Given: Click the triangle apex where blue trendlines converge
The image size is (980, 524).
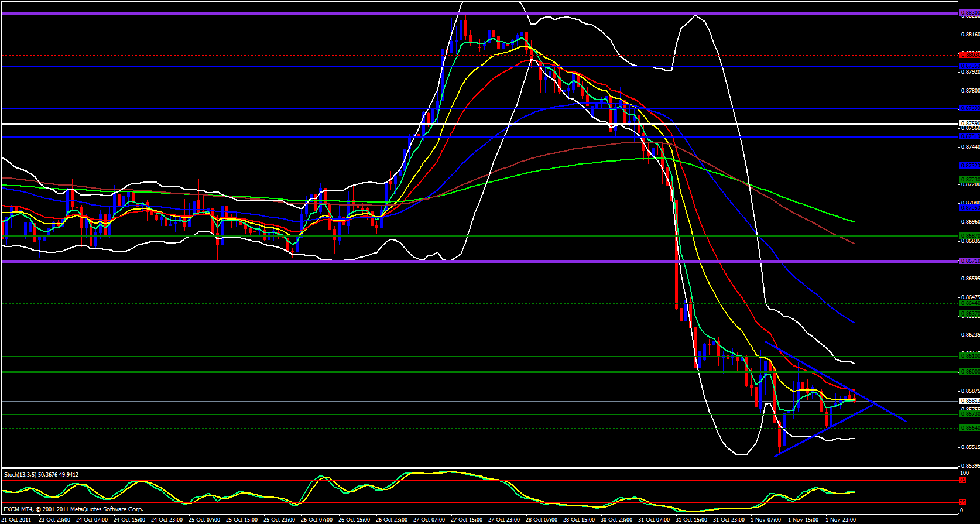Looking at the screenshot, I should pos(873,403).
